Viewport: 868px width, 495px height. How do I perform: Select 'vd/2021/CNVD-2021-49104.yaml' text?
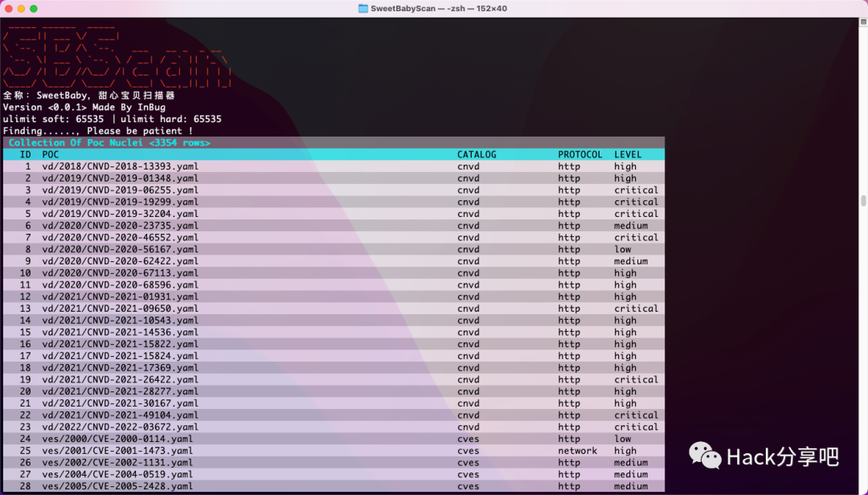pos(120,415)
